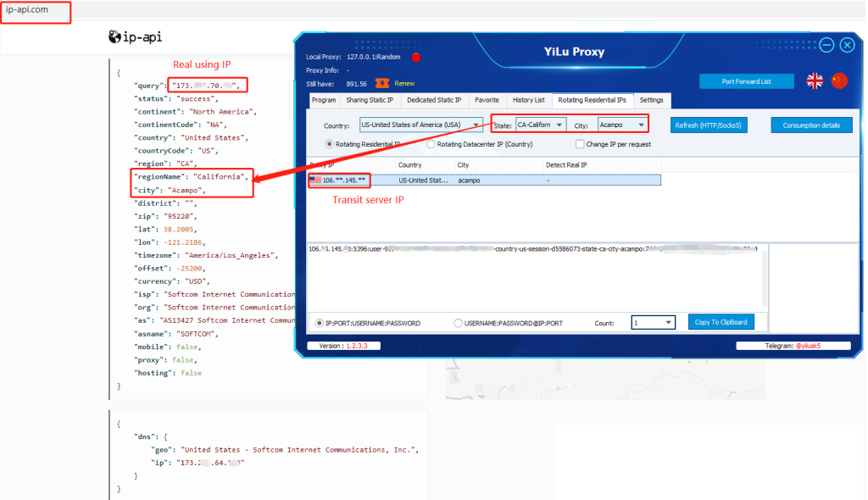
Task: Click the ip-api.com browser address text
Action: [x=27, y=9]
